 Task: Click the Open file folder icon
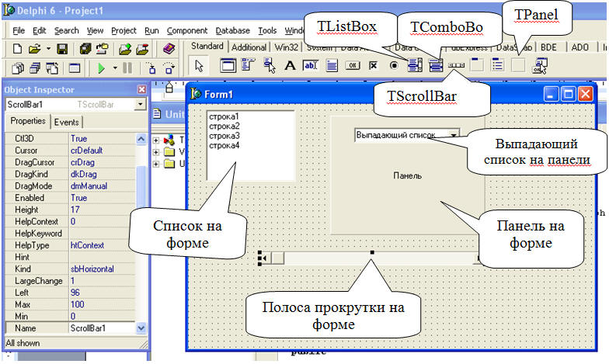[35, 49]
